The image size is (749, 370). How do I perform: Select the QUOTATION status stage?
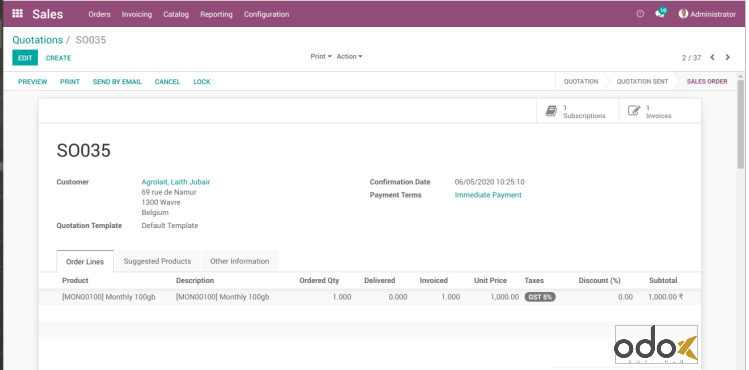click(581, 82)
